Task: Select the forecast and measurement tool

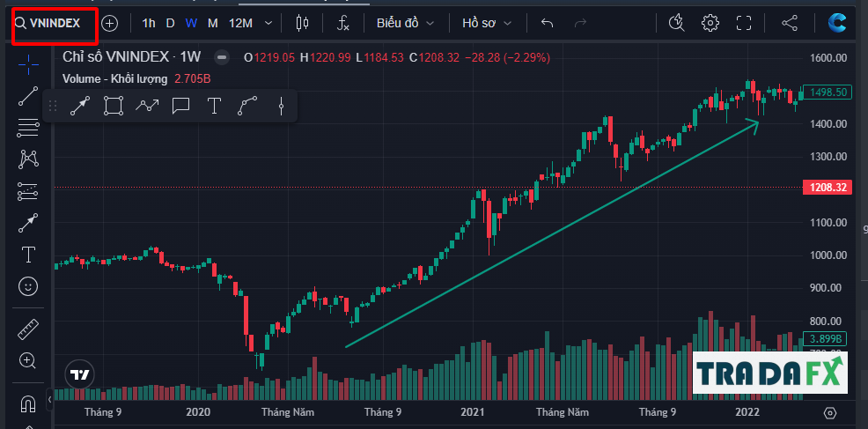Action: coord(28,192)
